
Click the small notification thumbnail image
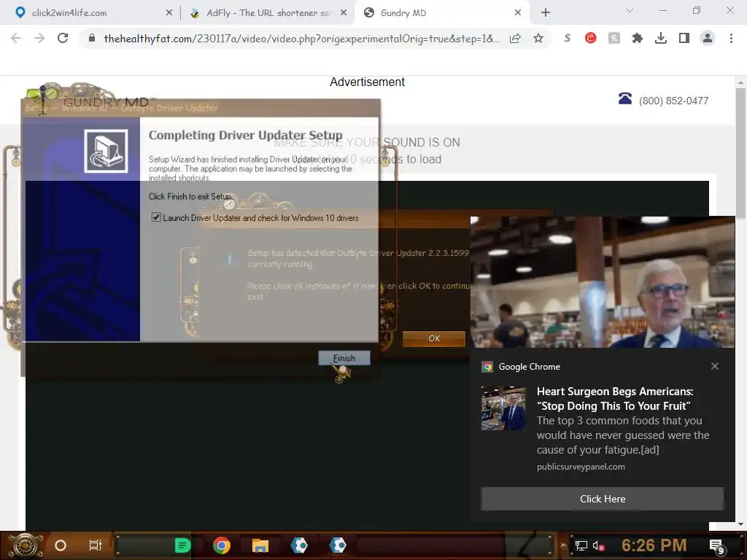pos(503,408)
